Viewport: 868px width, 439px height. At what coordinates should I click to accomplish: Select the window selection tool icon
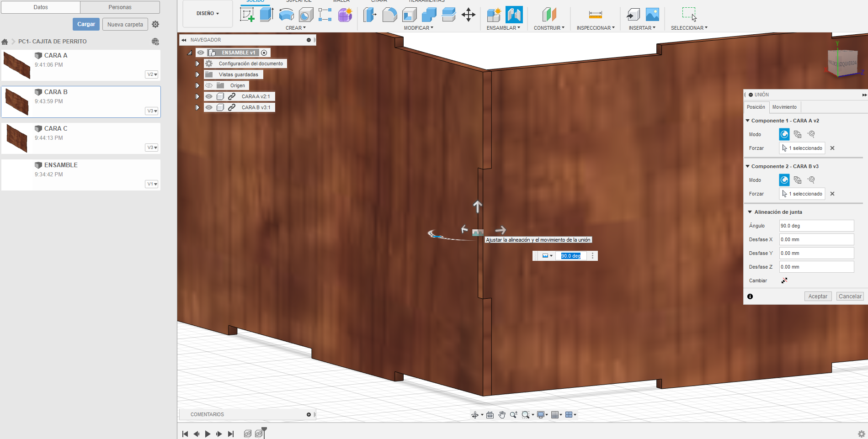tap(689, 14)
